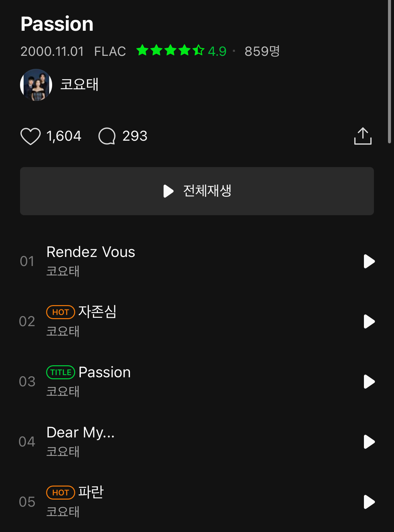Open artist thumbnail photo of 코요태
Screen dimensions: 394x532
(36, 85)
